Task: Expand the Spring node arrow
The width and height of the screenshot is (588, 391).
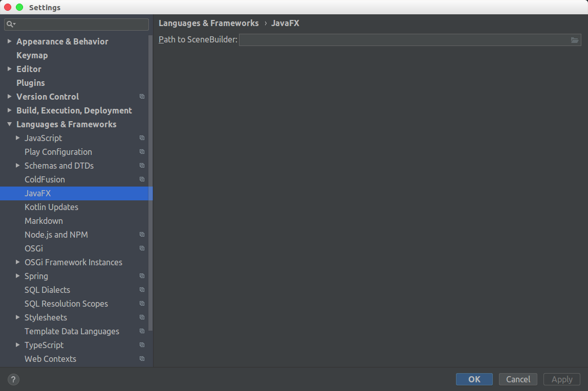Action: [17, 276]
